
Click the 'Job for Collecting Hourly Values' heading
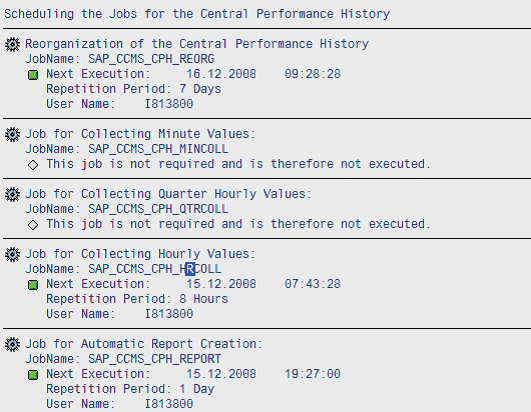pos(140,254)
